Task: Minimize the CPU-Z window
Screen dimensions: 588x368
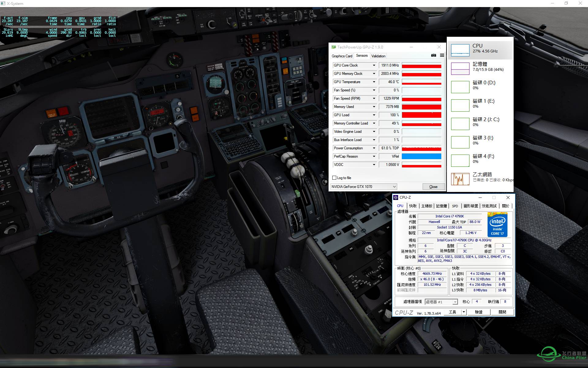Action: (x=480, y=197)
